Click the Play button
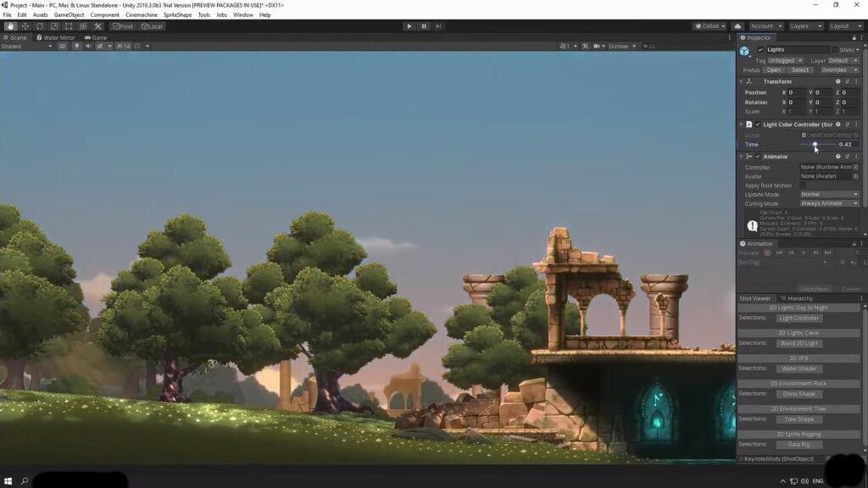Image resolution: width=868 pixels, height=488 pixels. [409, 26]
